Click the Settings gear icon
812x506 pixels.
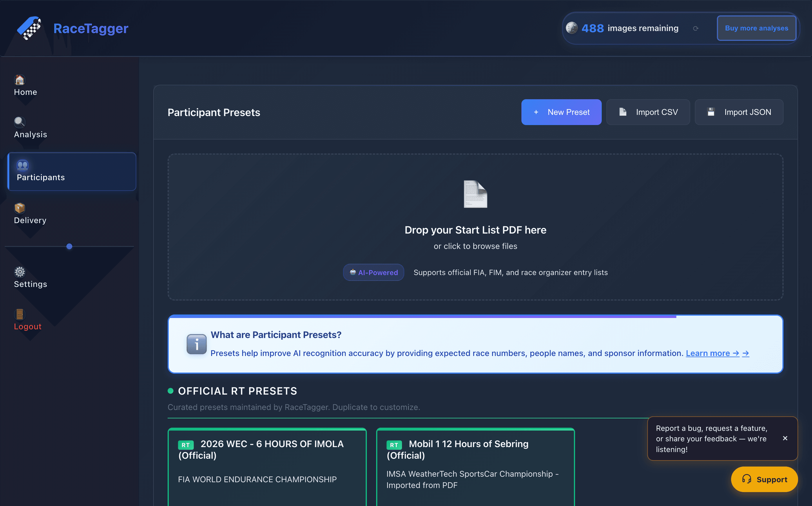[x=20, y=272]
